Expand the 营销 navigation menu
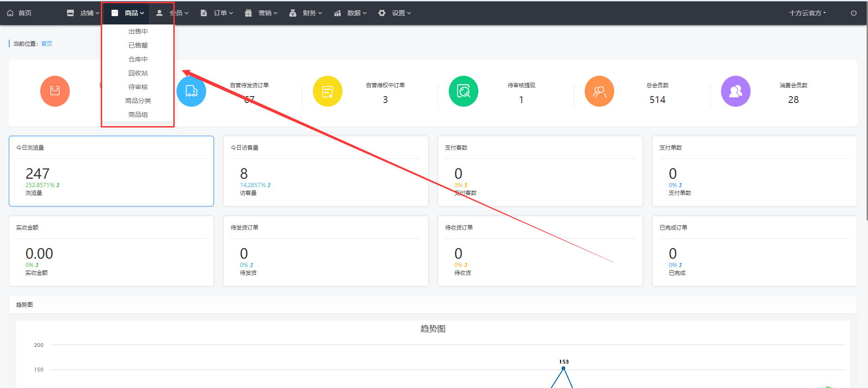 [x=262, y=13]
